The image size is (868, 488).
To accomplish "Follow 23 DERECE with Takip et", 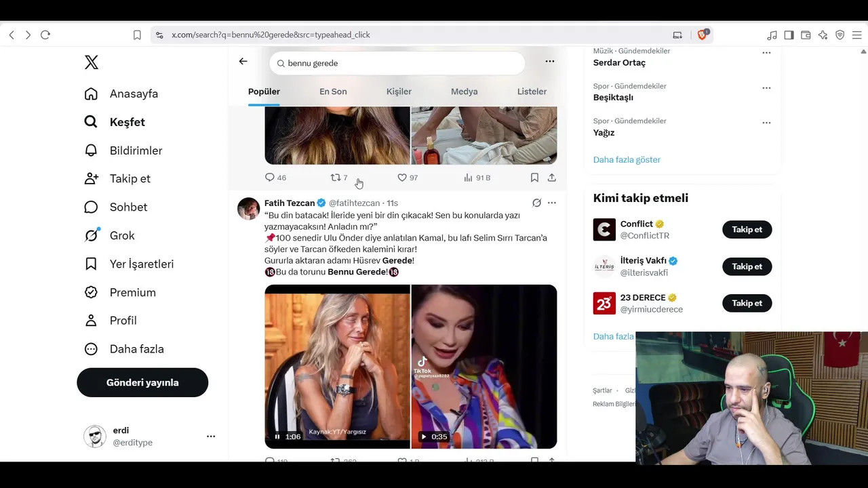I will (x=747, y=303).
